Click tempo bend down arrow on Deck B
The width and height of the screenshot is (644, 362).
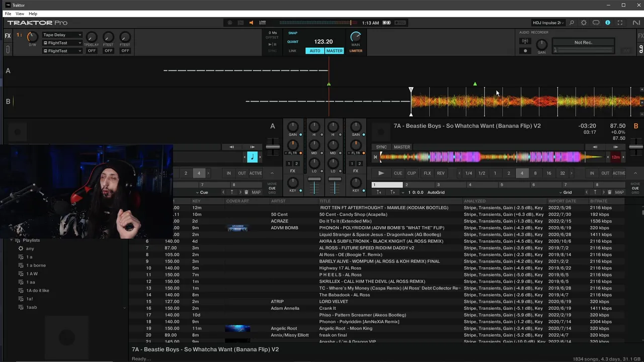(595, 147)
